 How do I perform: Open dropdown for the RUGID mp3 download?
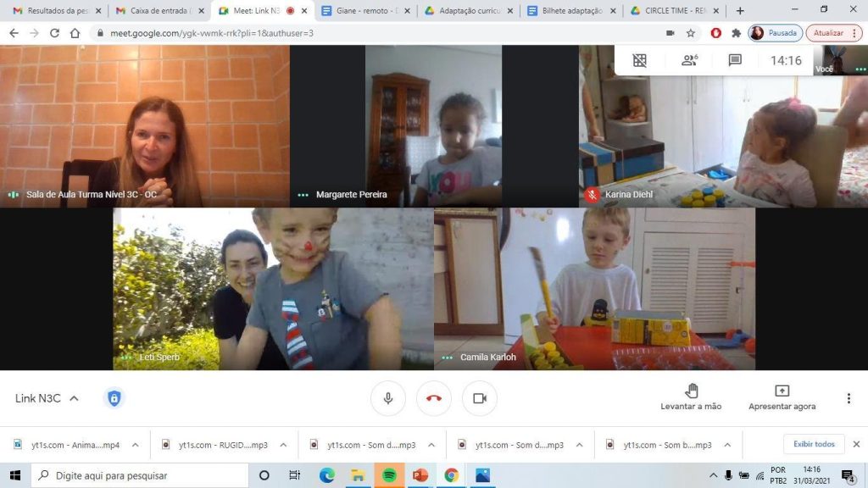click(x=283, y=445)
